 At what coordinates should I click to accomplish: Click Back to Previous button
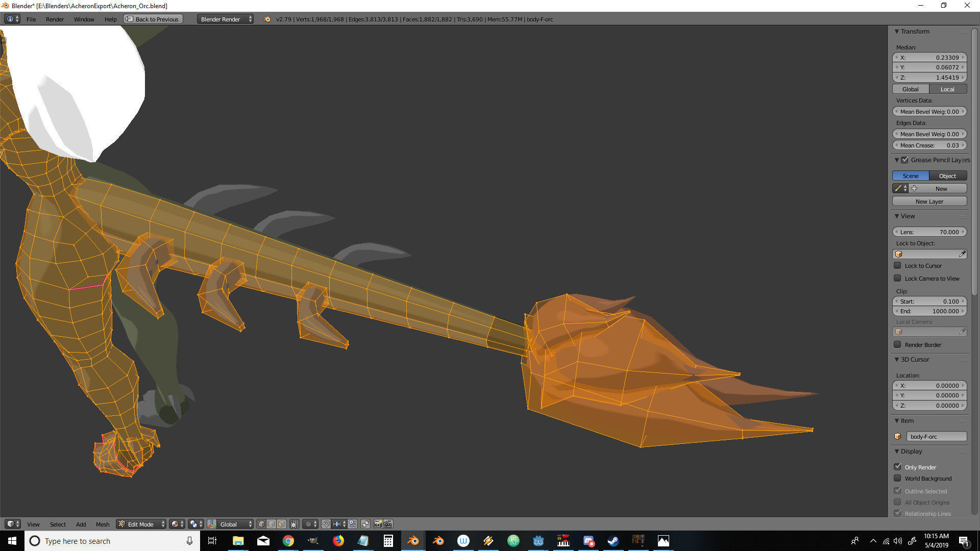click(x=153, y=19)
